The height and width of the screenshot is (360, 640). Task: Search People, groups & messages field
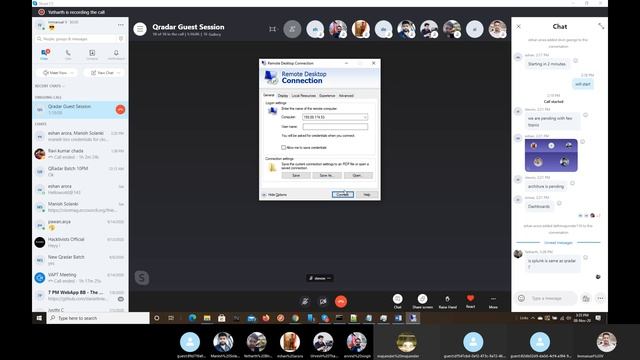(x=76, y=39)
